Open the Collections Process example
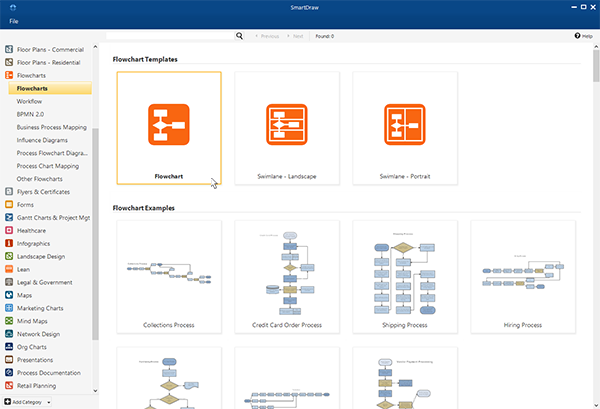600x409 pixels. click(x=169, y=277)
